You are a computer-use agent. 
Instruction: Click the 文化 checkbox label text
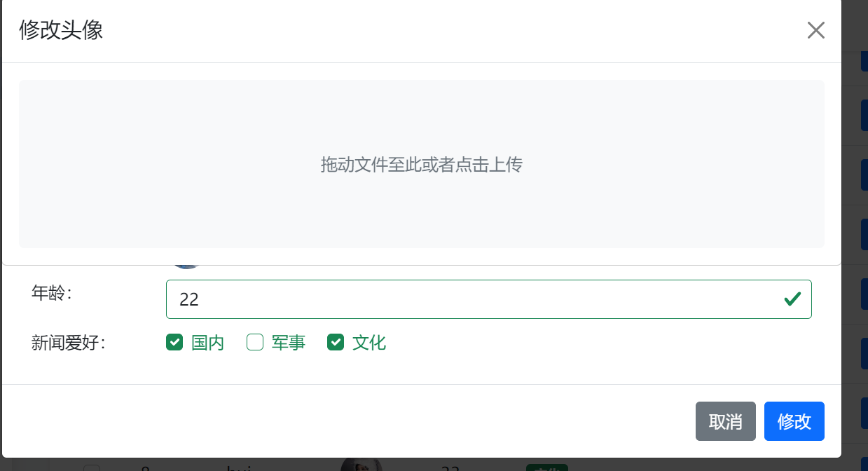pyautogui.click(x=369, y=343)
